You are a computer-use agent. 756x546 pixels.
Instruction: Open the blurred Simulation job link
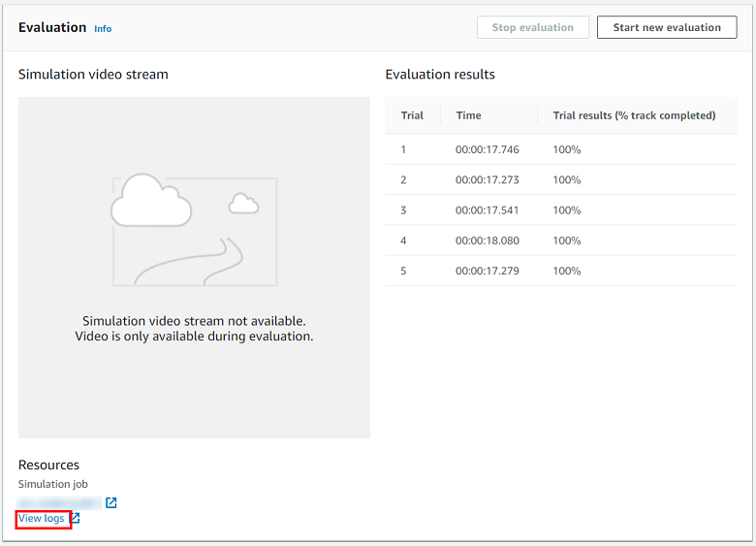pyautogui.click(x=60, y=502)
